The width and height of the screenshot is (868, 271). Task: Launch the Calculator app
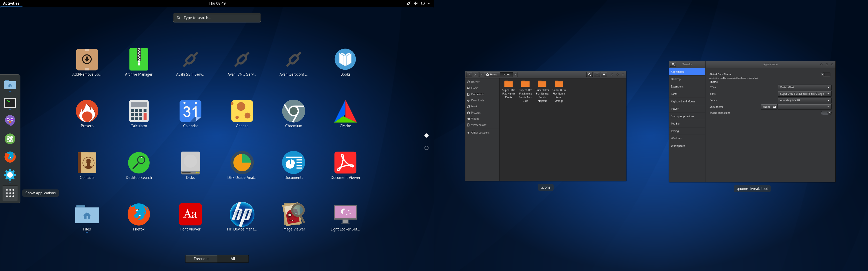point(138,114)
